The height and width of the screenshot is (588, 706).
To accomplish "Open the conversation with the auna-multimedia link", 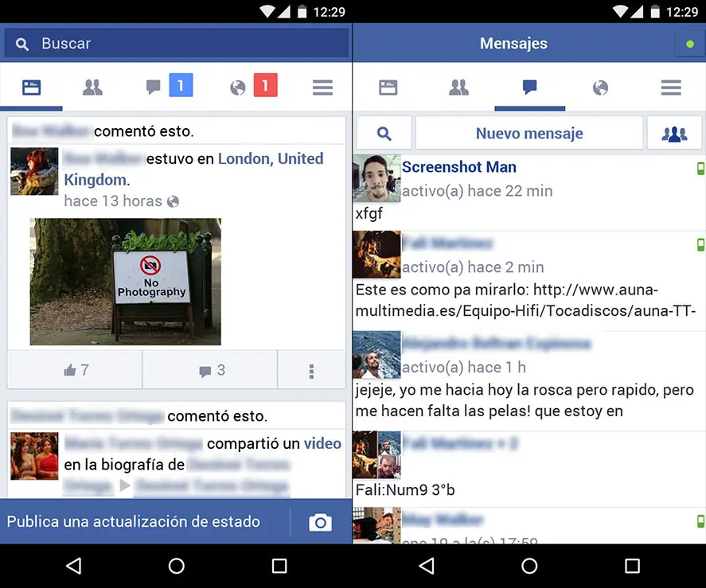I will coord(529,281).
